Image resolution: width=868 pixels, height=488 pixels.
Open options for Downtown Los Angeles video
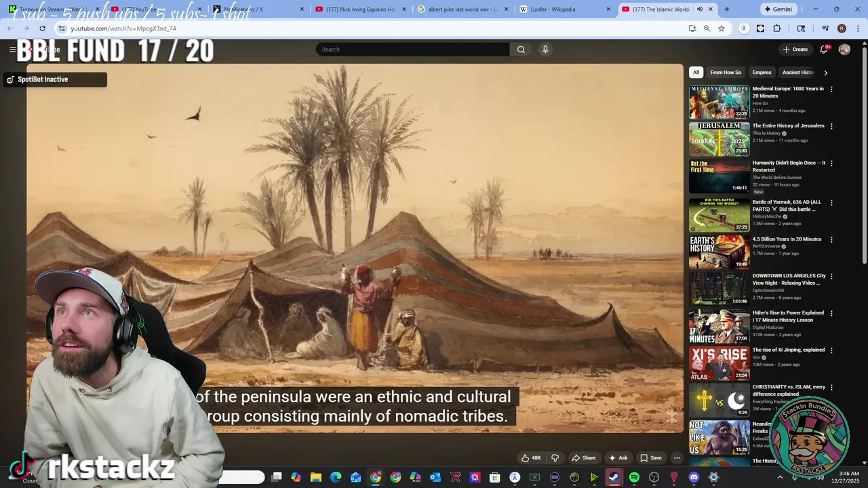pyautogui.click(x=831, y=277)
